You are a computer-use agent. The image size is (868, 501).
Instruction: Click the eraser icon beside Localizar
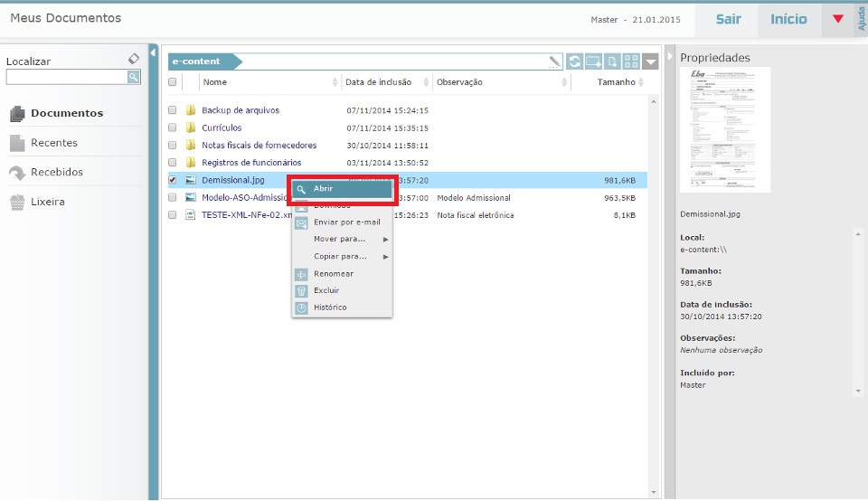[x=134, y=59]
